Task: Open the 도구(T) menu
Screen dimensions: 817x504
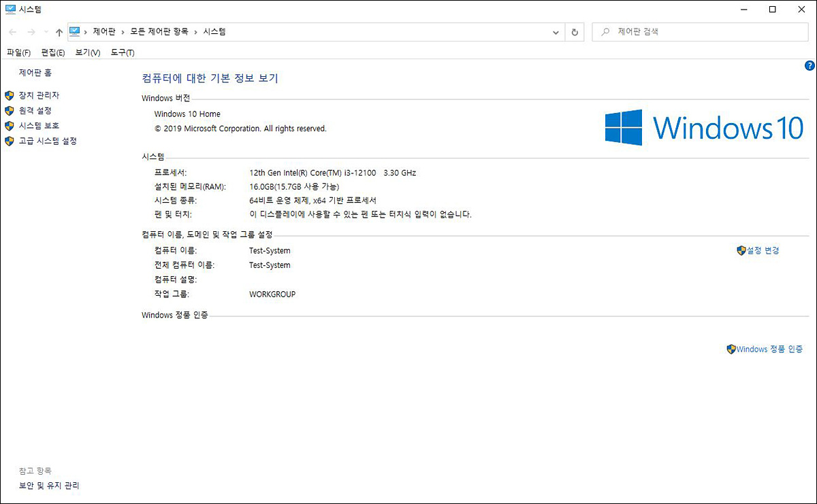Action: tap(123, 52)
